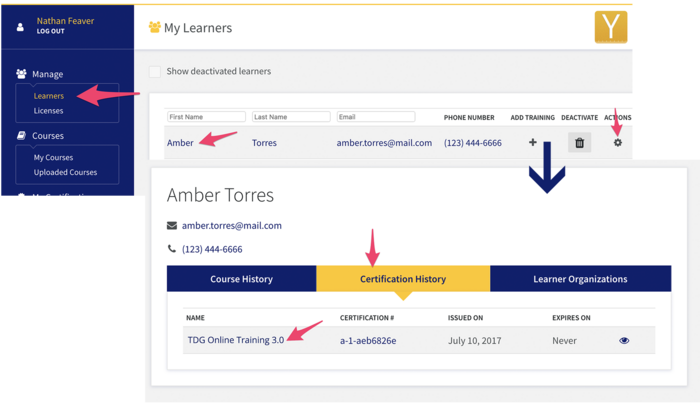
Task: Switch to the Certification History tab
Action: point(403,279)
